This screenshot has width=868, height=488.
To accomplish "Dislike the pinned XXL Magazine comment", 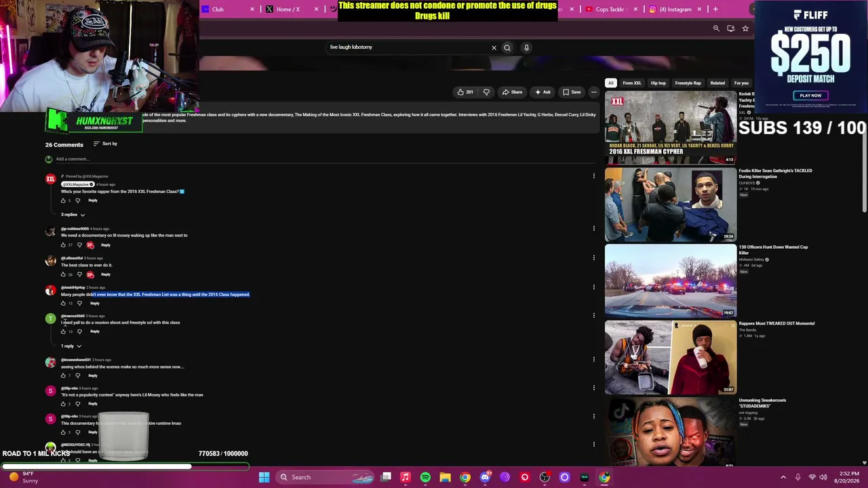I will point(77,201).
